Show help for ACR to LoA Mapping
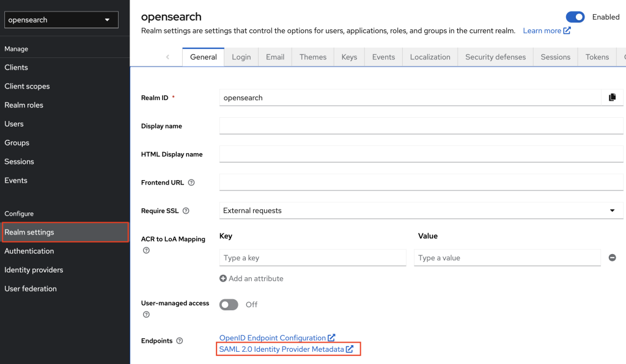Image resolution: width=626 pixels, height=364 pixels. point(146,250)
